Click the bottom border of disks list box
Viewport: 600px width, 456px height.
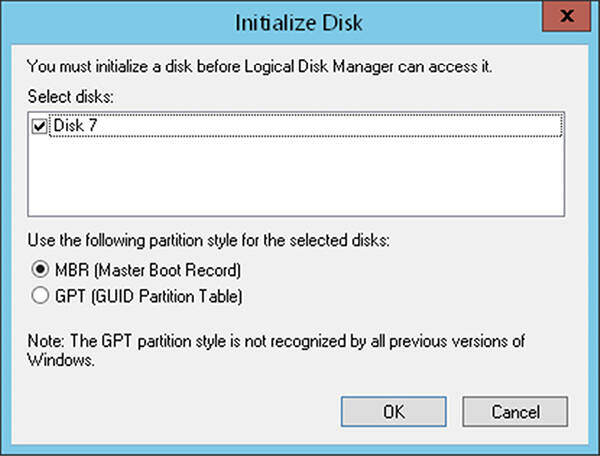pyautogui.click(x=296, y=216)
